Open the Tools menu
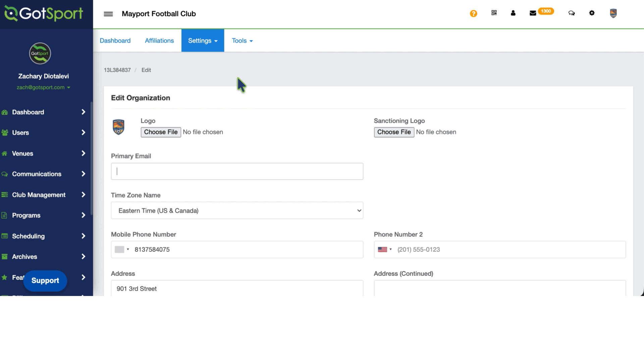This screenshot has width=644, height=362. 242,41
